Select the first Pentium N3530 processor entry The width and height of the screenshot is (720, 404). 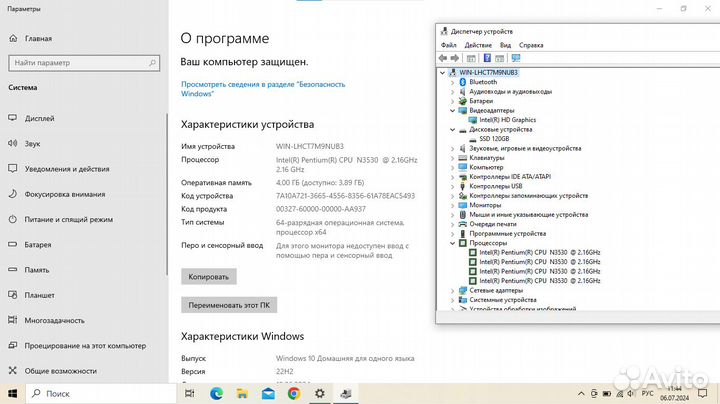click(540, 252)
